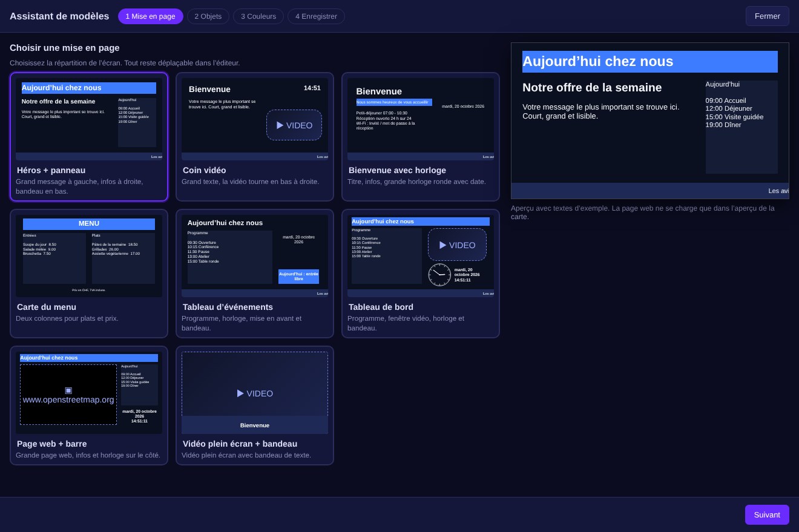This screenshot has width=799, height=532.
Task: Pick the "Coin vidéo" layout thumbnail
Action: [255, 119]
